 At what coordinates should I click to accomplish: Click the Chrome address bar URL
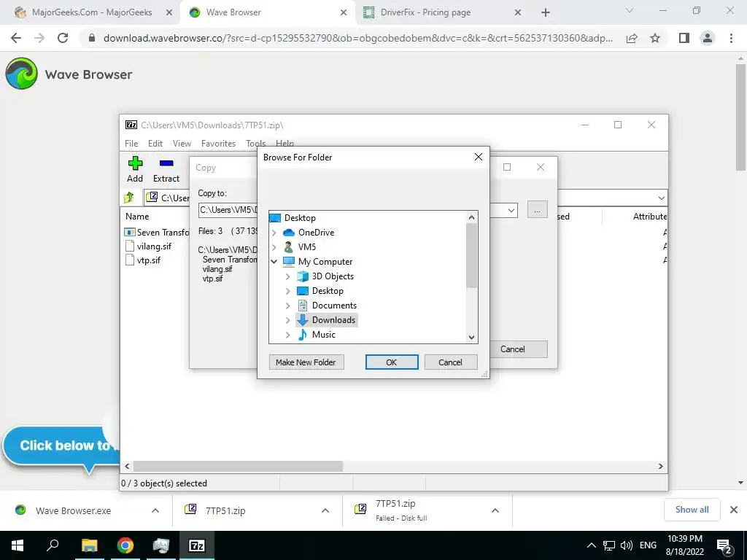(x=358, y=38)
